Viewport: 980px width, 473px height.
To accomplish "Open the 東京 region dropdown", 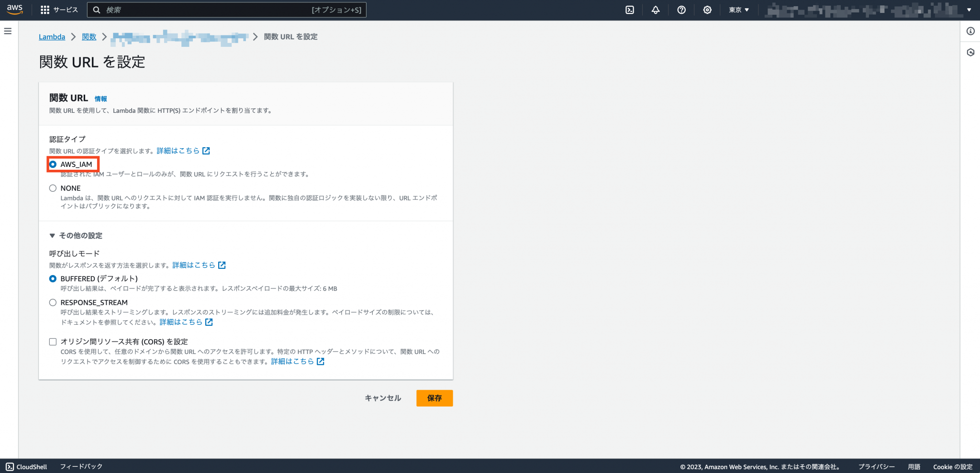I will tap(738, 10).
